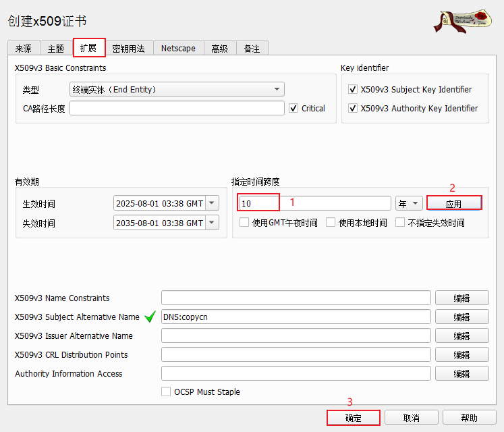Viewport: 504px width, 432px height.
Task: Click the green checkmark beside Subject Alternative Name
Action: click(150, 317)
